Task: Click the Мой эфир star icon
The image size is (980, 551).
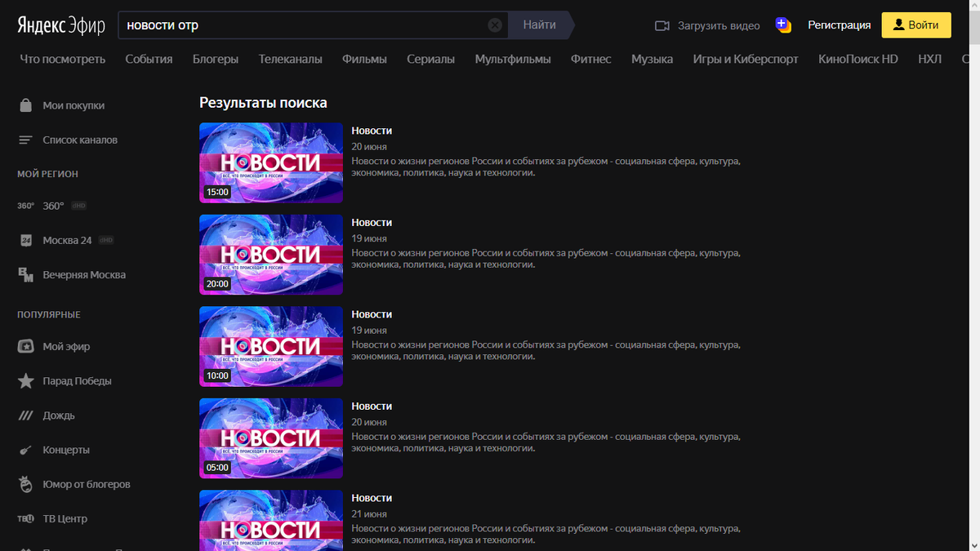Action: tap(26, 346)
